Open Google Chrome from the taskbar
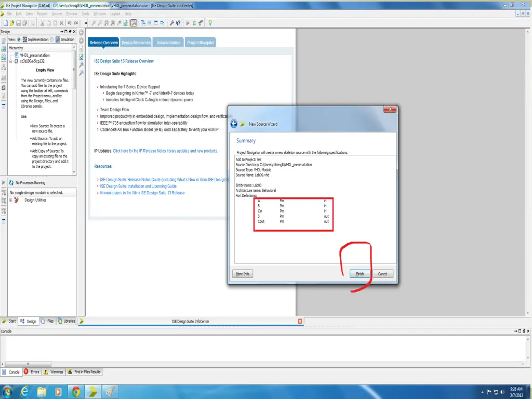This screenshot has height=399, width=532. [76, 392]
